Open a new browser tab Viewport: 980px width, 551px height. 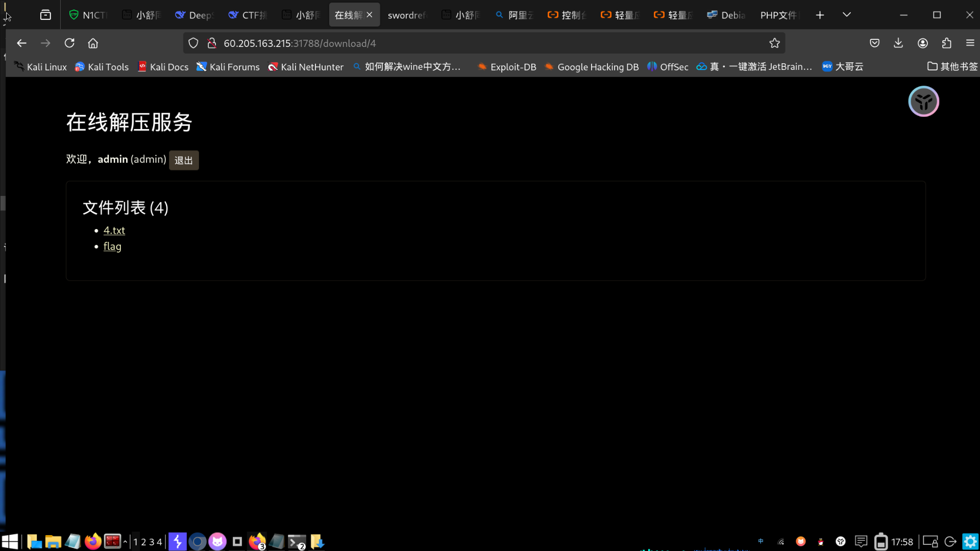pyautogui.click(x=820, y=15)
